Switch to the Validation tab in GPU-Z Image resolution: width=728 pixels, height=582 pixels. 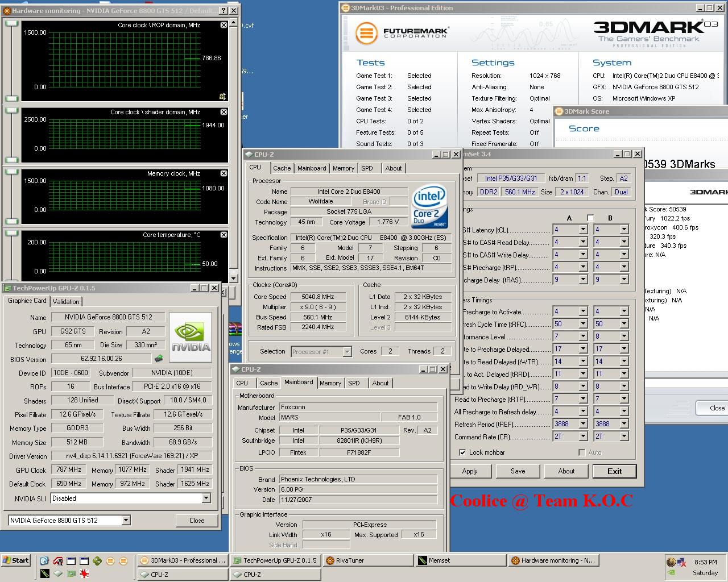[66, 302]
